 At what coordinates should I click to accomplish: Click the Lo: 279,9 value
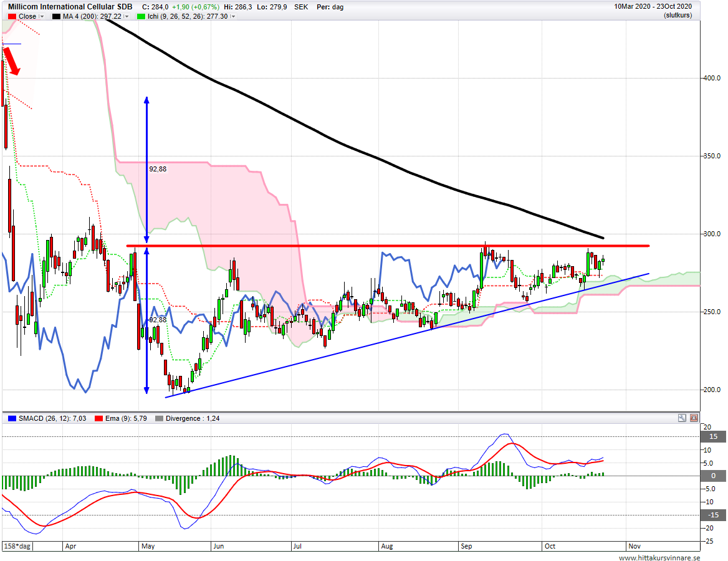272,7
